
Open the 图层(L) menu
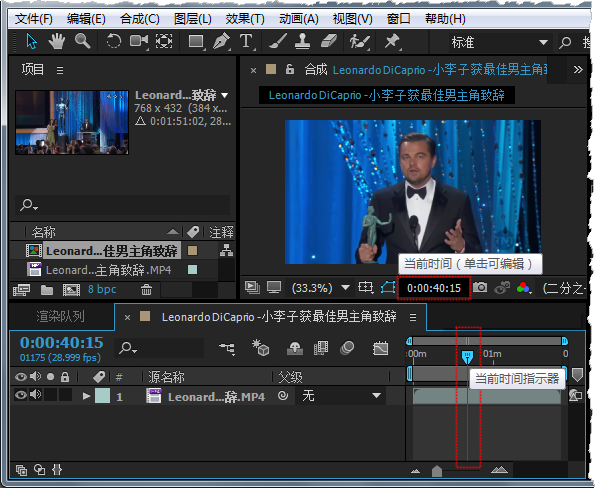pyautogui.click(x=193, y=19)
